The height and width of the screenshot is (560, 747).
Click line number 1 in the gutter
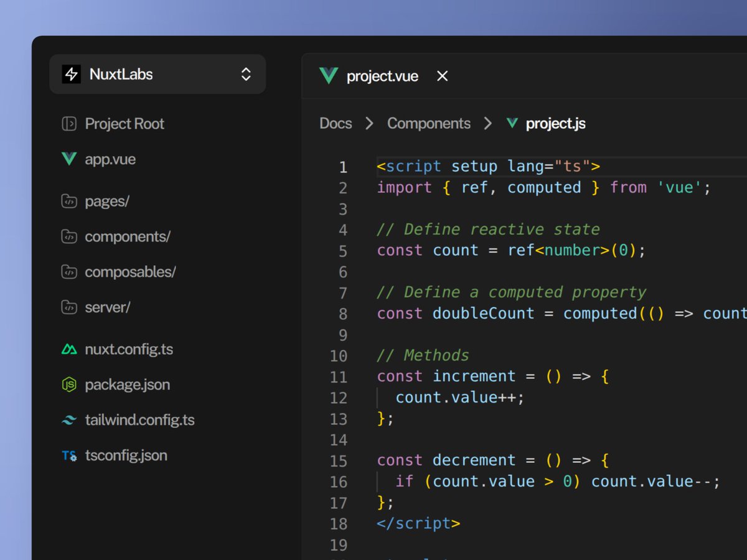point(343,167)
